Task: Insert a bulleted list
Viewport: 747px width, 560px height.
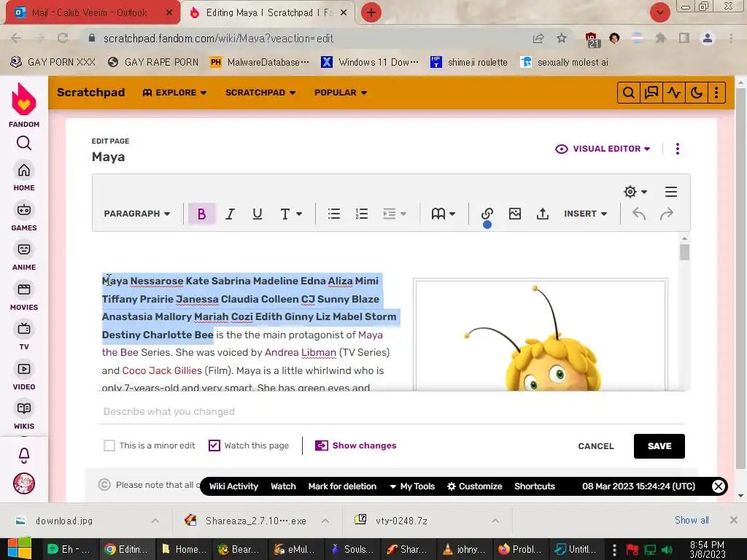Action: pyautogui.click(x=334, y=214)
